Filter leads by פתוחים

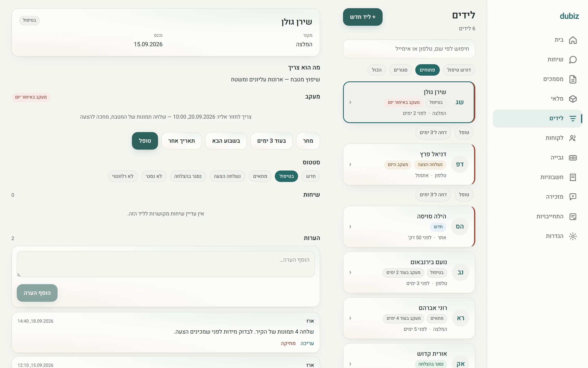(427, 70)
